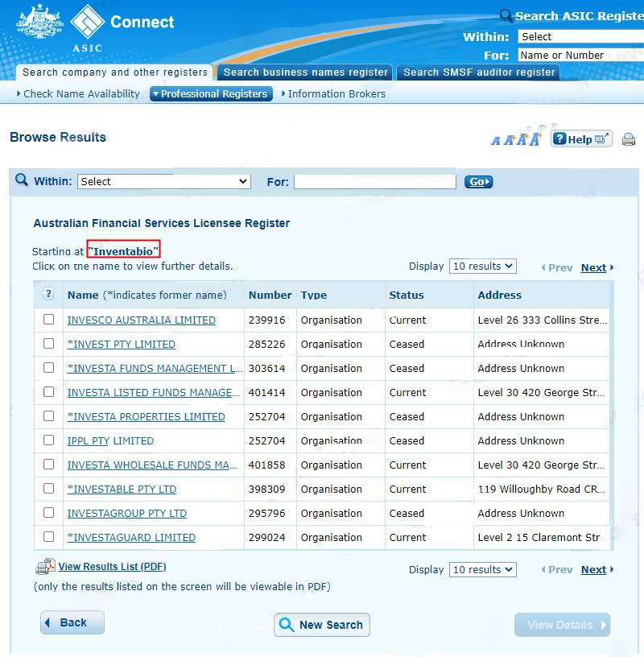
Task: Open INVESCO AUSTRALIA LIMITED details link
Action: click(x=142, y=320)
